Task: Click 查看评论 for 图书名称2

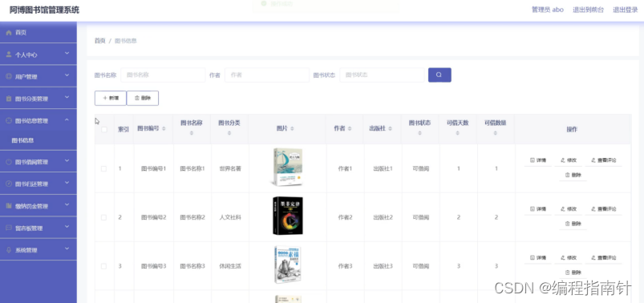Action: pyautogui.click(x=604, y=209)
